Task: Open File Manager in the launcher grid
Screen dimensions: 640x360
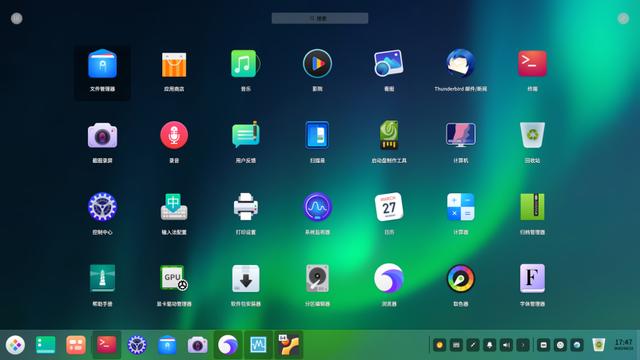Action: click(102, 64)
